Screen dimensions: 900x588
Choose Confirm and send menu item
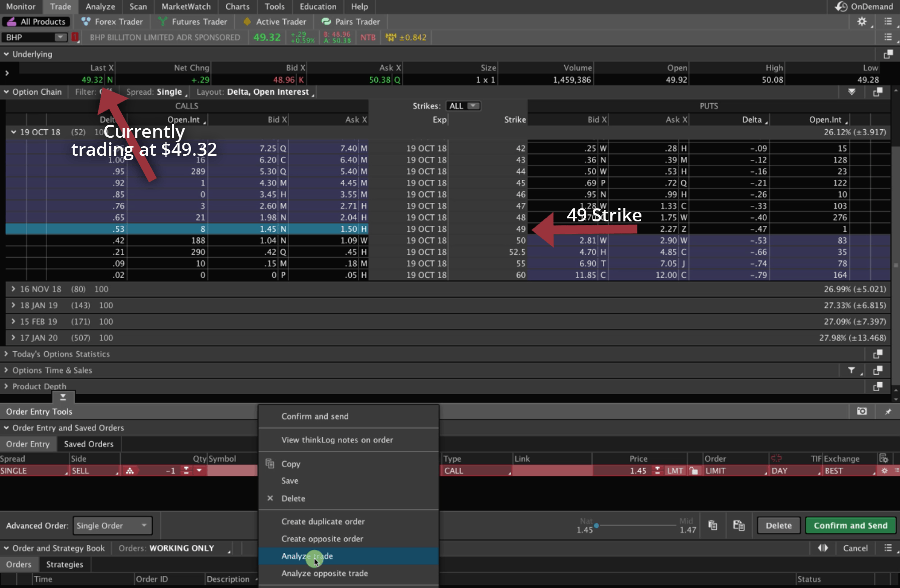coord(348,417)
